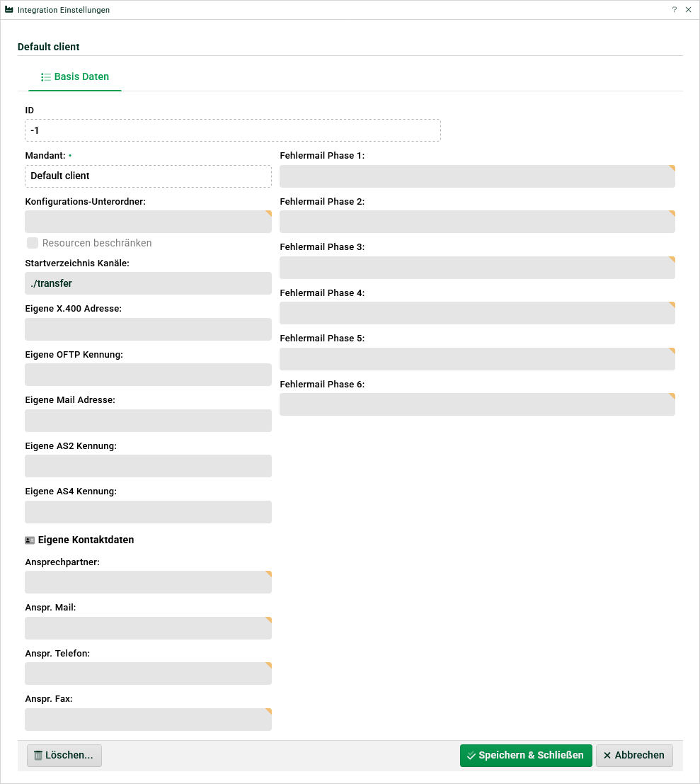Click the Löschen button
This screenshot has width=700, height=784.
(x=64, y=756)
